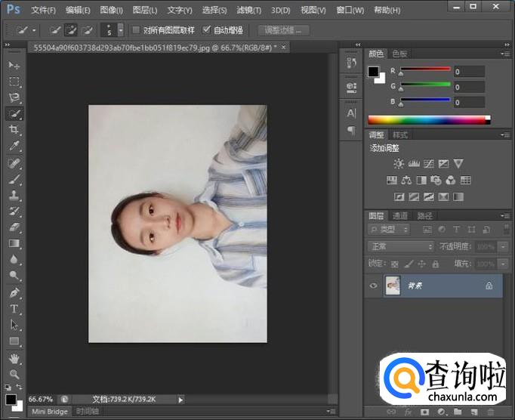
Task: Select the Eraser tool
Action: click(14, 227)
